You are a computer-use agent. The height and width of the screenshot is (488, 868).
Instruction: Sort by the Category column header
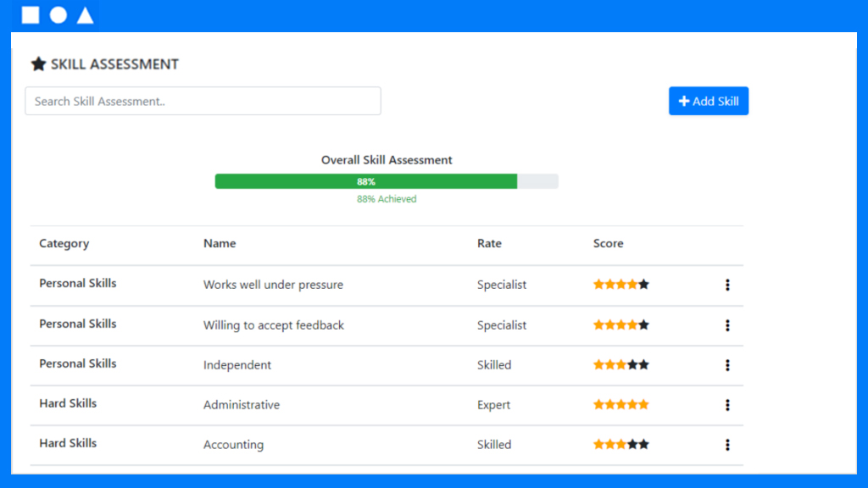pyautogui.click(x=64, y=243)
